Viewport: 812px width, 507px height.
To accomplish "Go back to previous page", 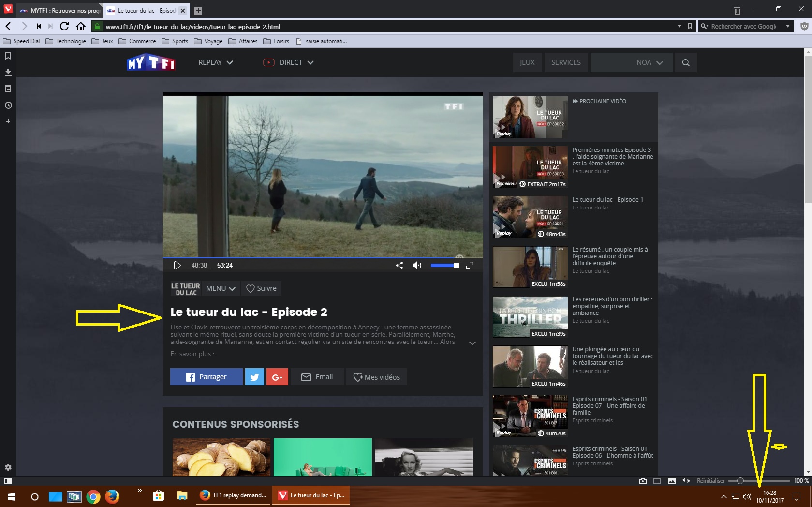I will click(x=8, y=26).
